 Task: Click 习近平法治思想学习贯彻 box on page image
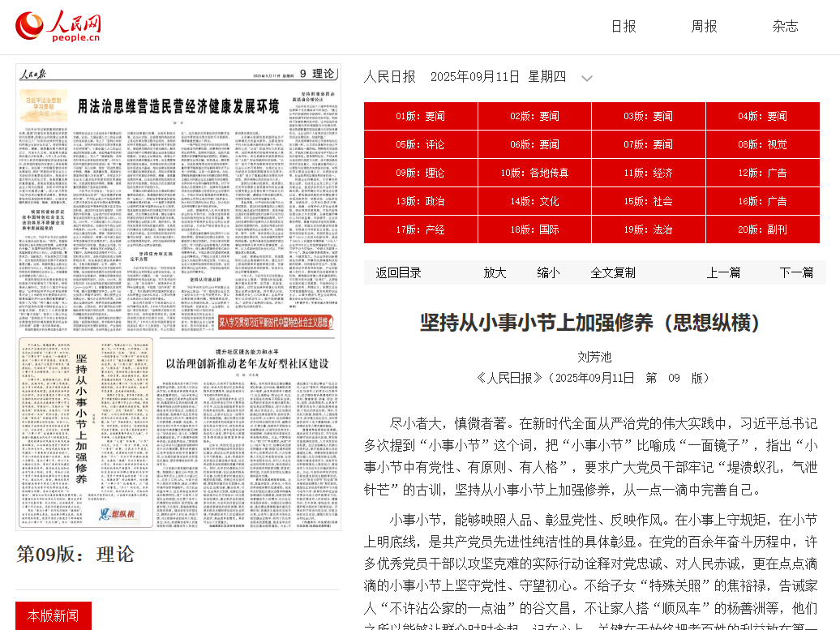pos(44,106)
